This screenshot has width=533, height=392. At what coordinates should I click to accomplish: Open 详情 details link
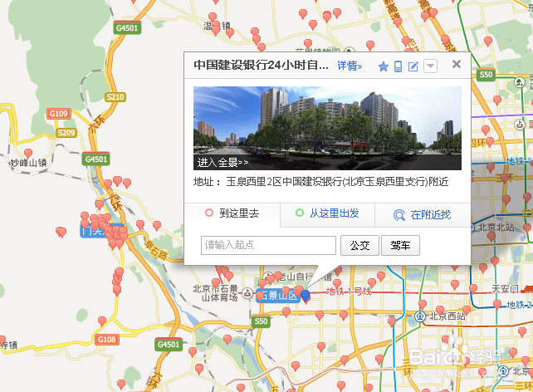tap(350, 66)
